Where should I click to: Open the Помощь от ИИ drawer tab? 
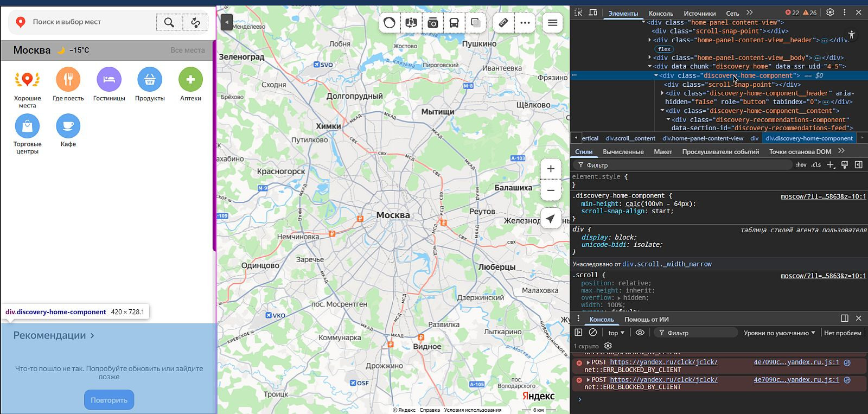[x=646, y=320]
